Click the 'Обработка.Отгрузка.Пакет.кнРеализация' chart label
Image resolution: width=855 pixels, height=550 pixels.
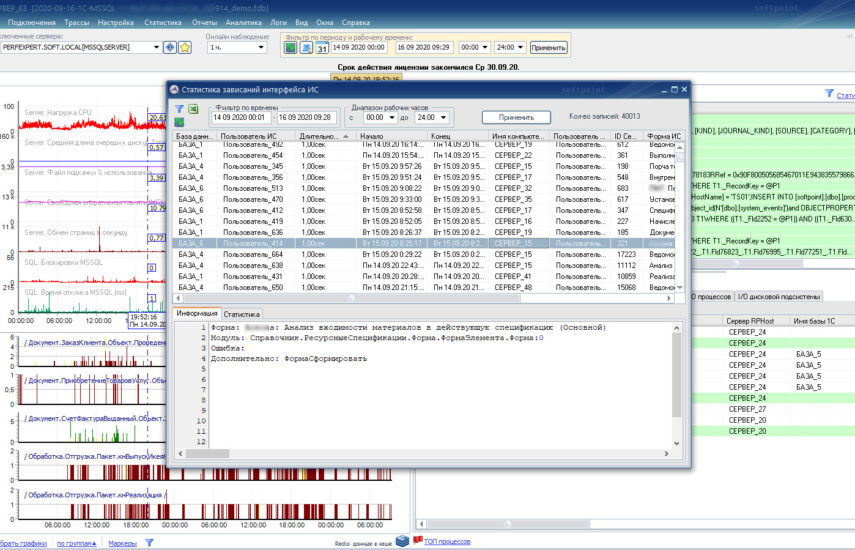[94, 495]
